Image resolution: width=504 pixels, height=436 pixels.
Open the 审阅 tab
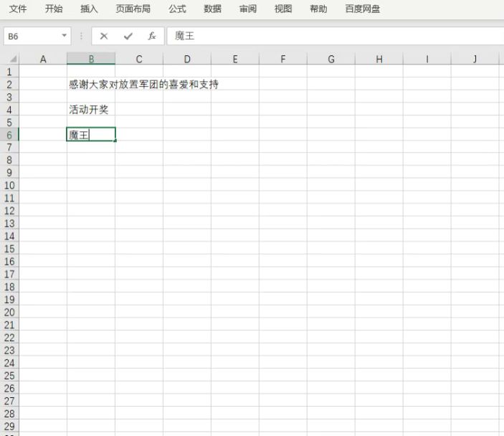248,9
